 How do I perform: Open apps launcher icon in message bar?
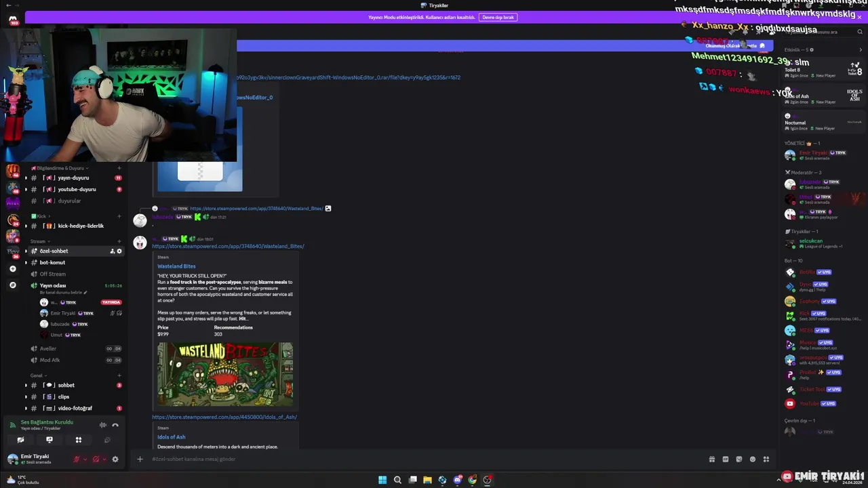[x=766, y=459]
